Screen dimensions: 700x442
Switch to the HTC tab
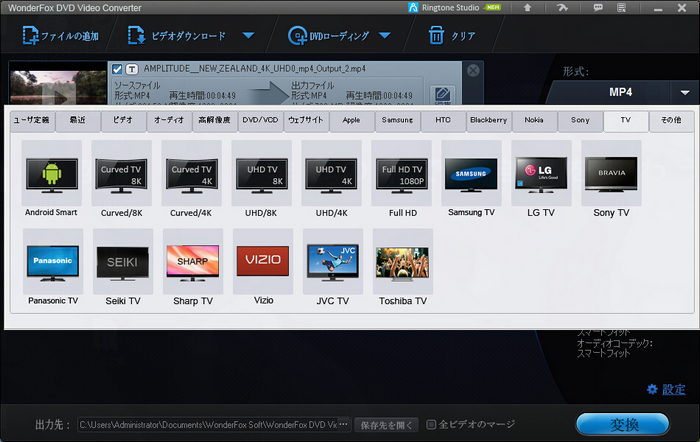[x=443, y=121]
